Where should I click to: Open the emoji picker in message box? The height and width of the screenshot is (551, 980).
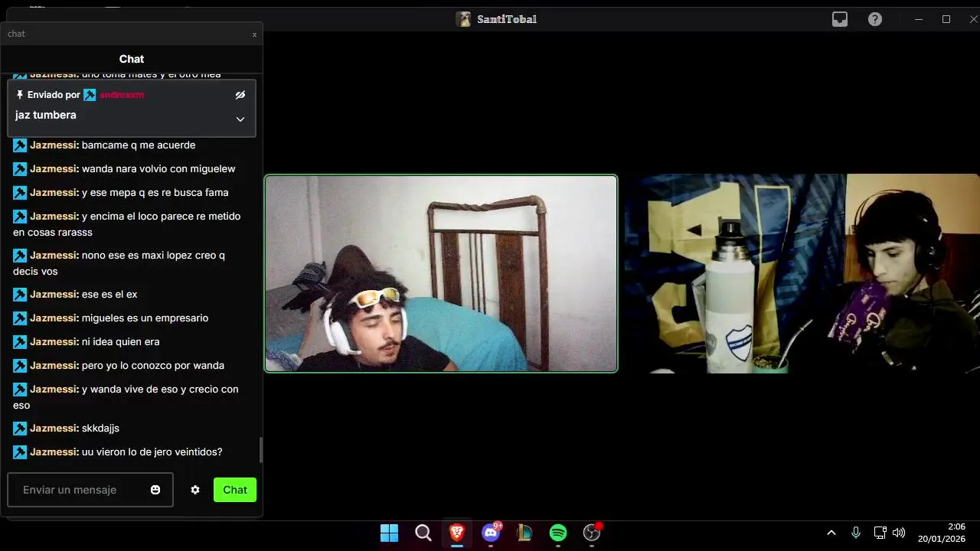[155, 490]
